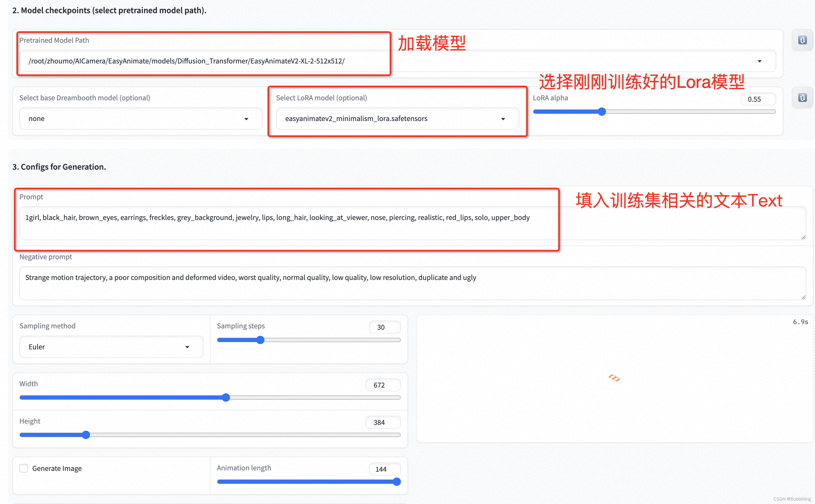Click the Animation length slider handle
This screenshot has width=815, height=504.
(396, 482)
